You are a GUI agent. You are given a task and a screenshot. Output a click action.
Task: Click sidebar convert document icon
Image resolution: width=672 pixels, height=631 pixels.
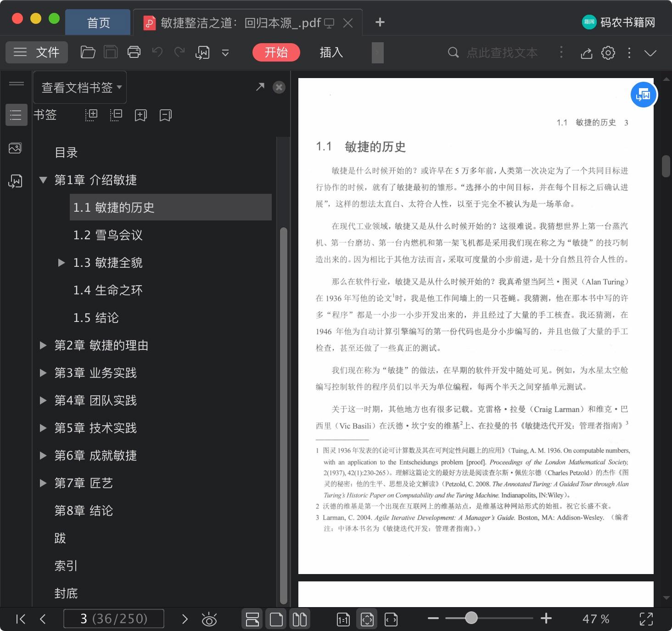pos(15,181)
